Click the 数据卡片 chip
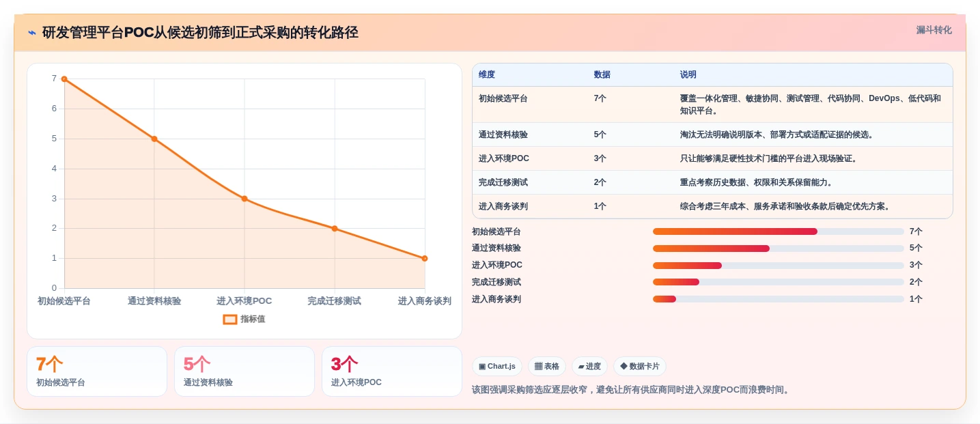 640,367
